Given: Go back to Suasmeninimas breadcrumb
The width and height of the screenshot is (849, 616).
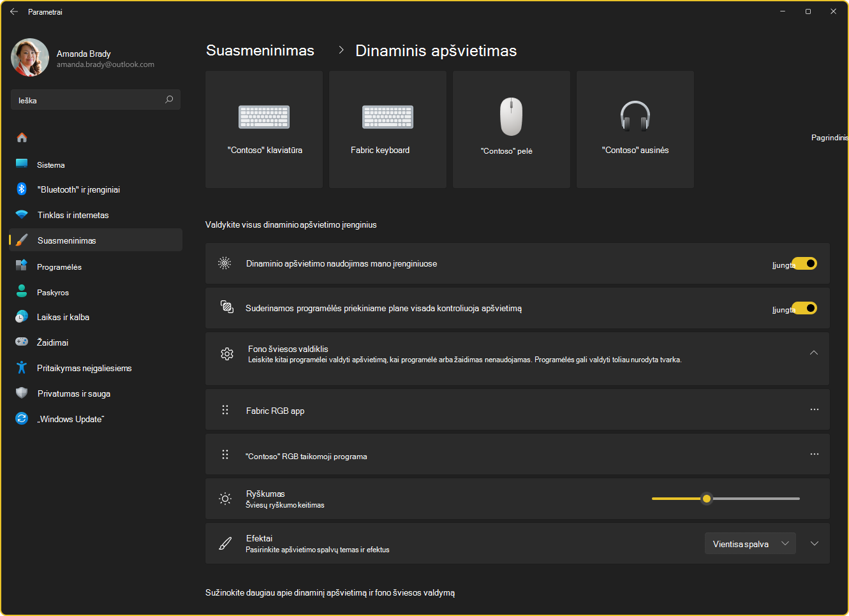Looking at the screenshot, I should click(x=260, y=50).
